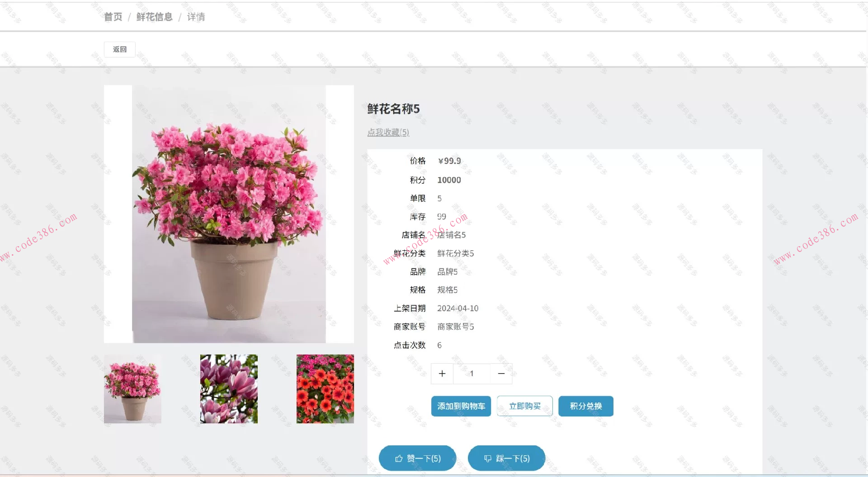Select the purple magnolia flower thumbnail
The height and width of the screenshot is (477, 868).
click(x=229, y=389)
